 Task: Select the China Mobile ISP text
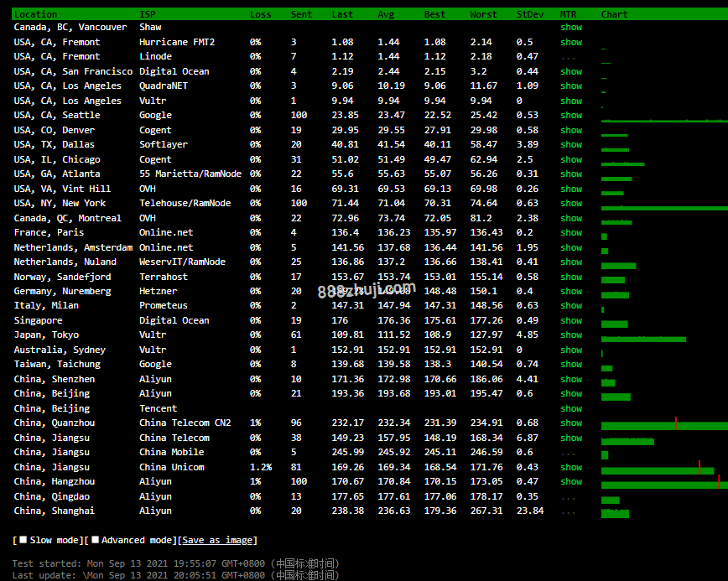(x=172, y=452)
